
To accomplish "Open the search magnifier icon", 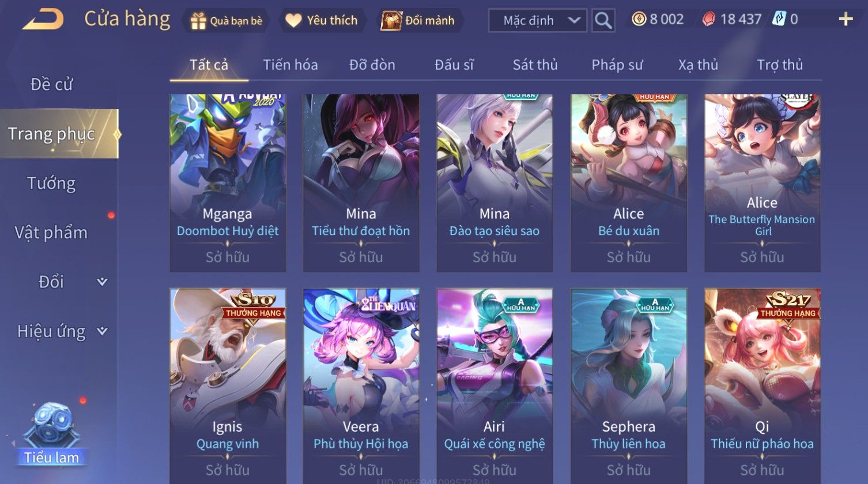I will 603,21.
